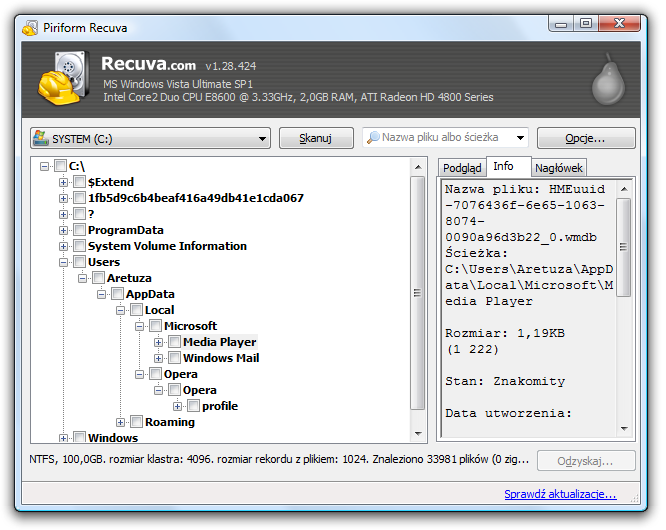Open the SYSTEM (C:) drive dropdown
This screenshot has height=530, width=666.
(262, 139)
